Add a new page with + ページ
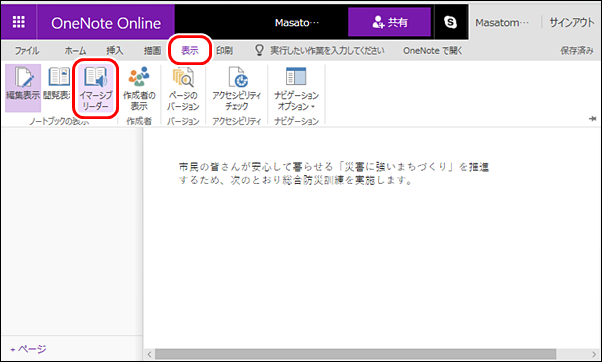 tap(28, 349)
